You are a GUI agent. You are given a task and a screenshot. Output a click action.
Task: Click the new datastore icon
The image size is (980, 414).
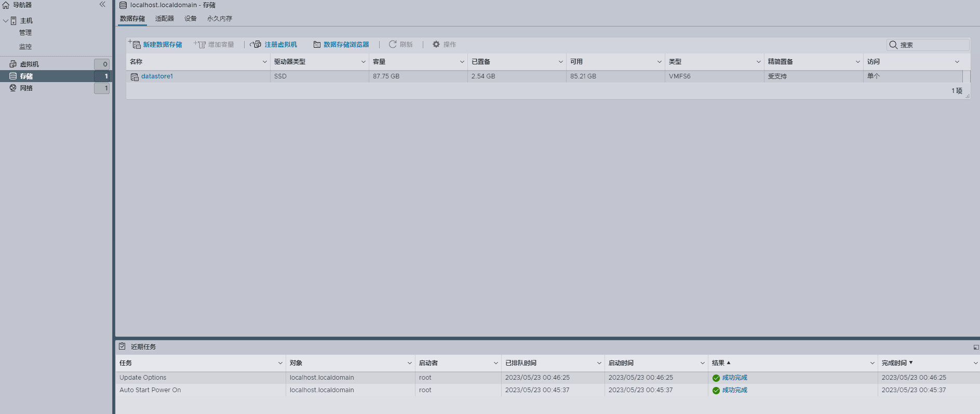(134, 44)
